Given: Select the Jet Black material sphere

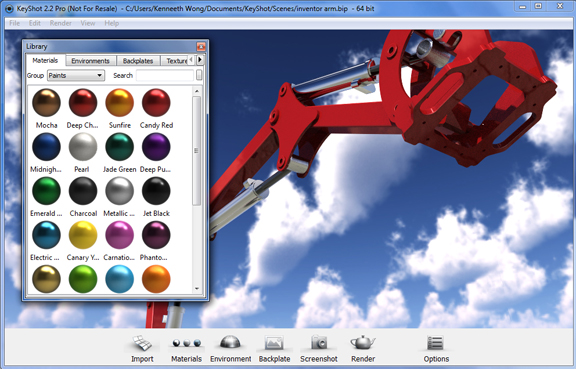Looking at the screenshot, I should pyautogui.click(x=156, y=191).
